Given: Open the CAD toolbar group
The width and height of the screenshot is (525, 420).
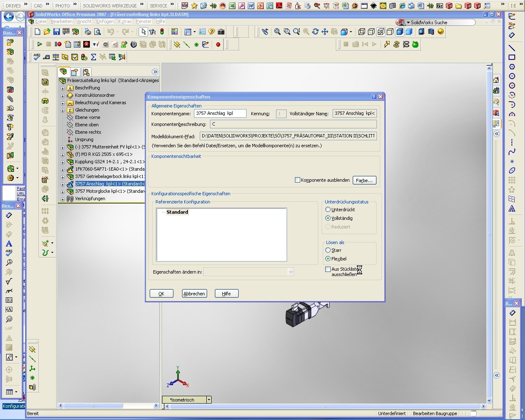Looking at the screenshot, I should [38, 6].
